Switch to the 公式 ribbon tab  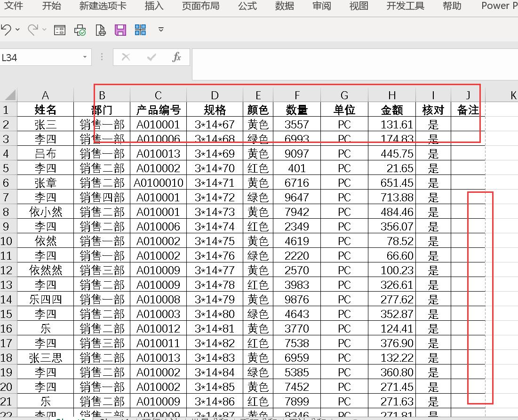click(x=247, y=6)
